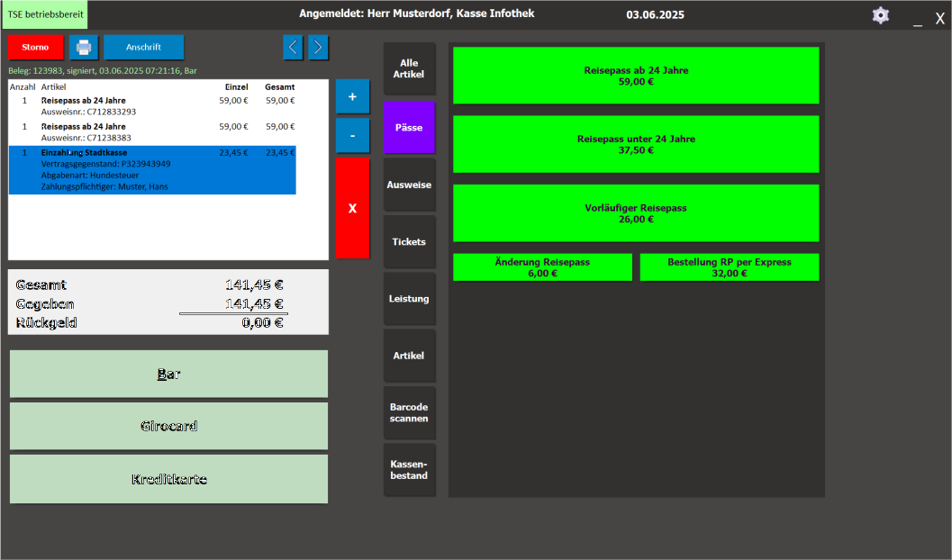Click the printer icon button
This screenshot has width=952, height=560.
tap(84, 48)
